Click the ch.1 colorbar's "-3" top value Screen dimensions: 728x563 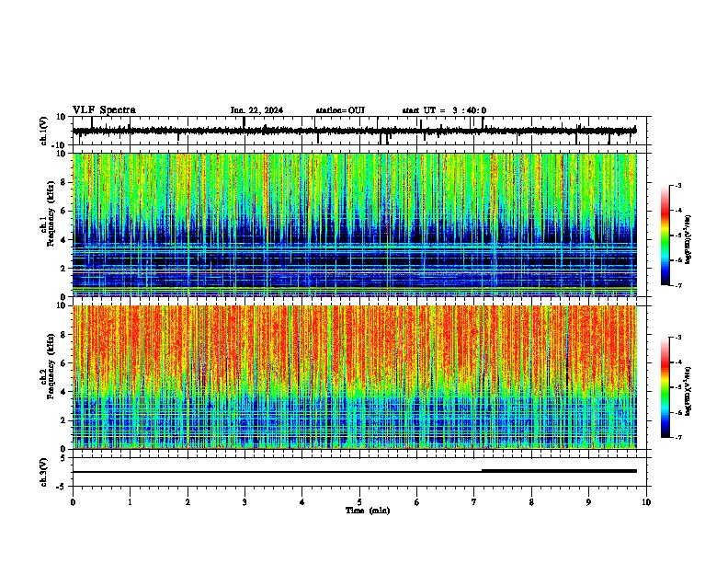pos(677,185)
